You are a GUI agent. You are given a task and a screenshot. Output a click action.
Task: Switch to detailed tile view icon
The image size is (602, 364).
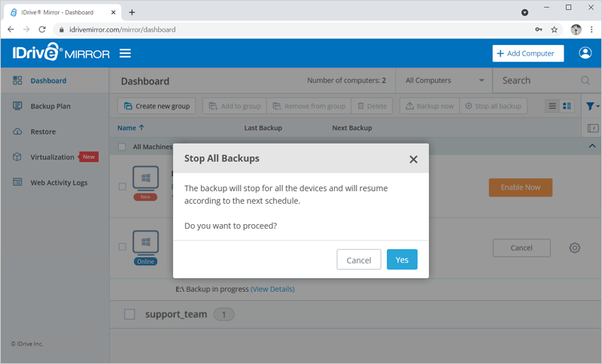coord(567,106)
